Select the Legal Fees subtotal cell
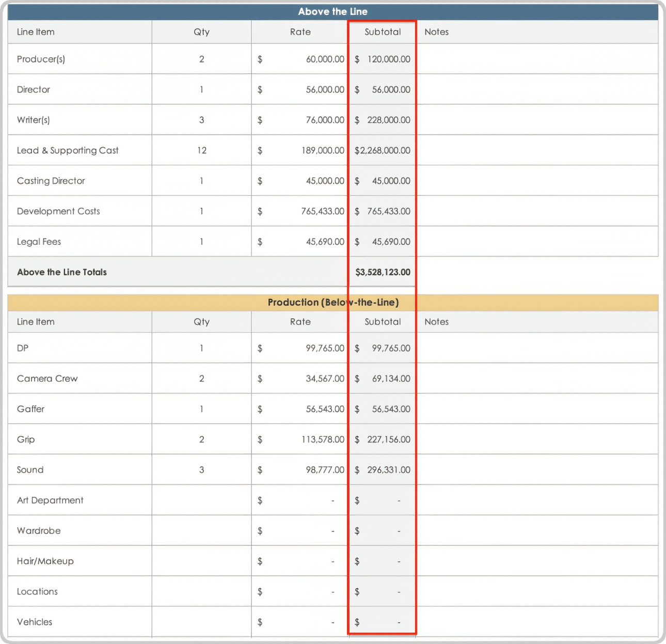 pyautogui.click(x=383, y=242)
